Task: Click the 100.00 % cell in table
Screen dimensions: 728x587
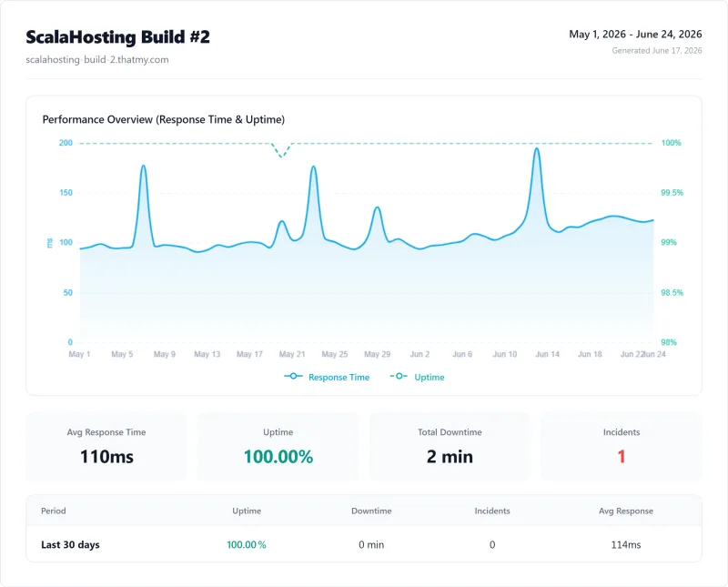Action: (x=247, y=545)
